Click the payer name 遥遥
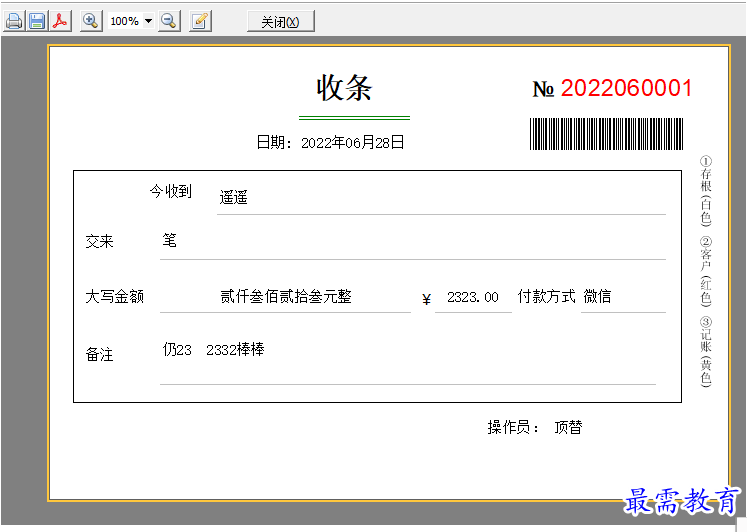Viewport: 747px width, 532px height. coord(233,197)
